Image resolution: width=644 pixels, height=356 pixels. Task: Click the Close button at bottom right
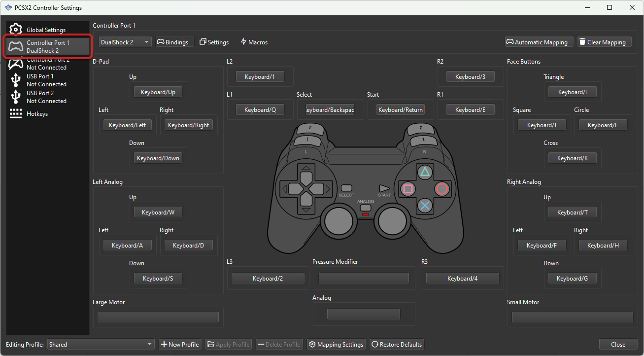point(618,345)
